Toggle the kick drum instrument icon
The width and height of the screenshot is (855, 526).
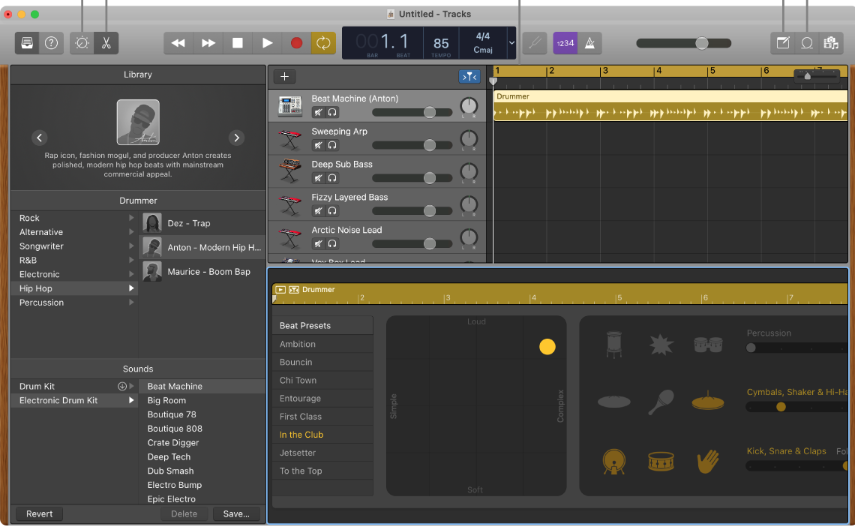click(x=614, y=461)
